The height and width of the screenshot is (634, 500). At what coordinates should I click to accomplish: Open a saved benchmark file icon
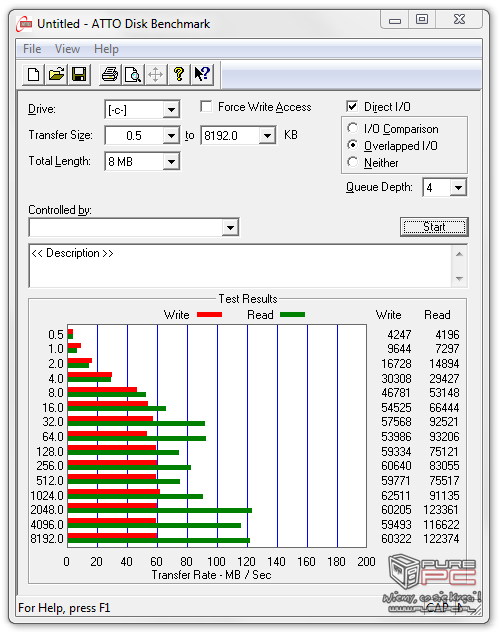57,75
